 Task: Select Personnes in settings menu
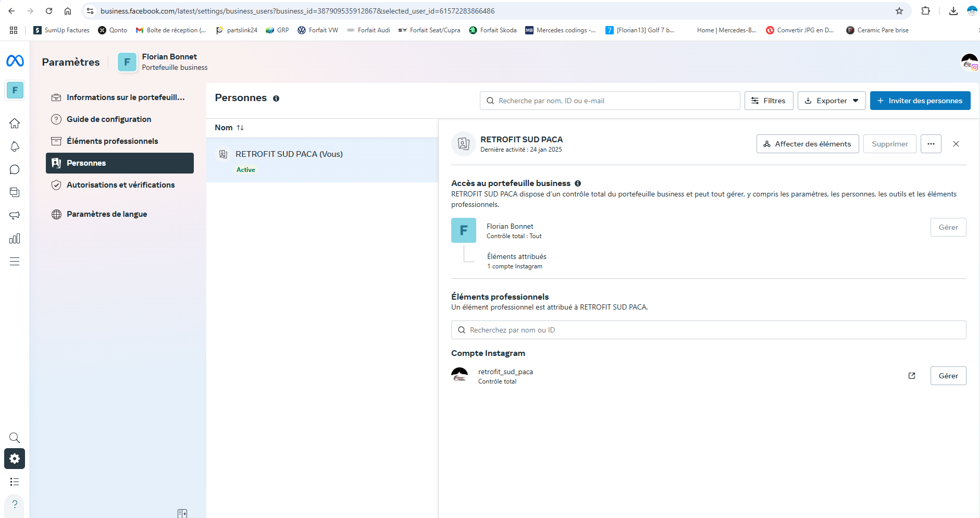coord(120,163)
